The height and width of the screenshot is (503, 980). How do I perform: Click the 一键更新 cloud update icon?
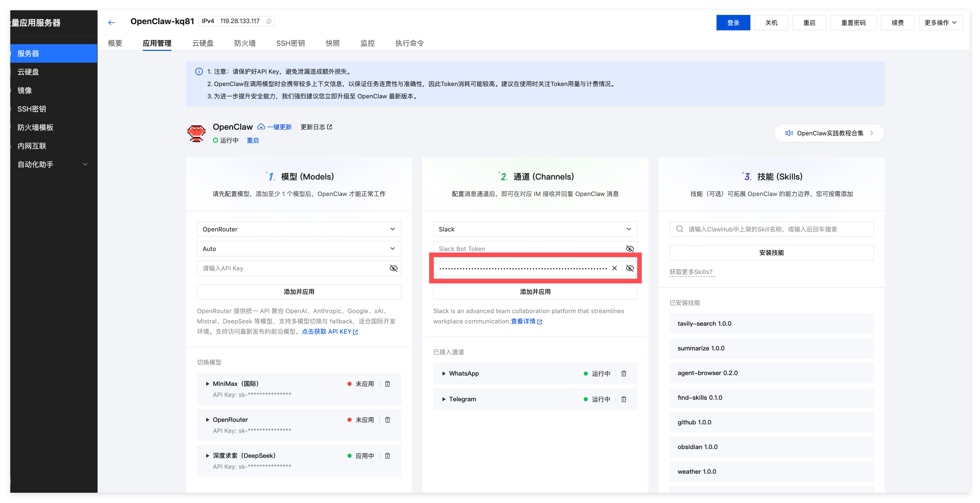click(261, 127)
